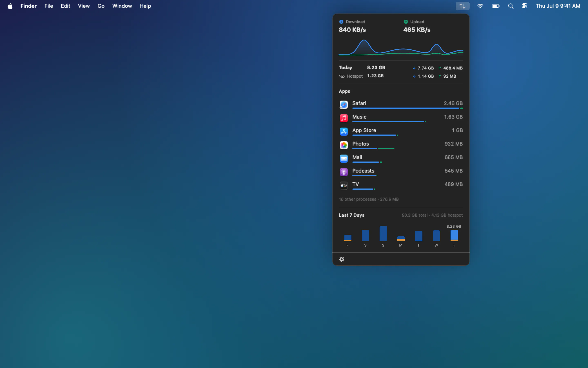Image resolution: width=588 pixels, height=368 pixels.
Task: Click the Apple TV app icon
Action: click(344, 185)
